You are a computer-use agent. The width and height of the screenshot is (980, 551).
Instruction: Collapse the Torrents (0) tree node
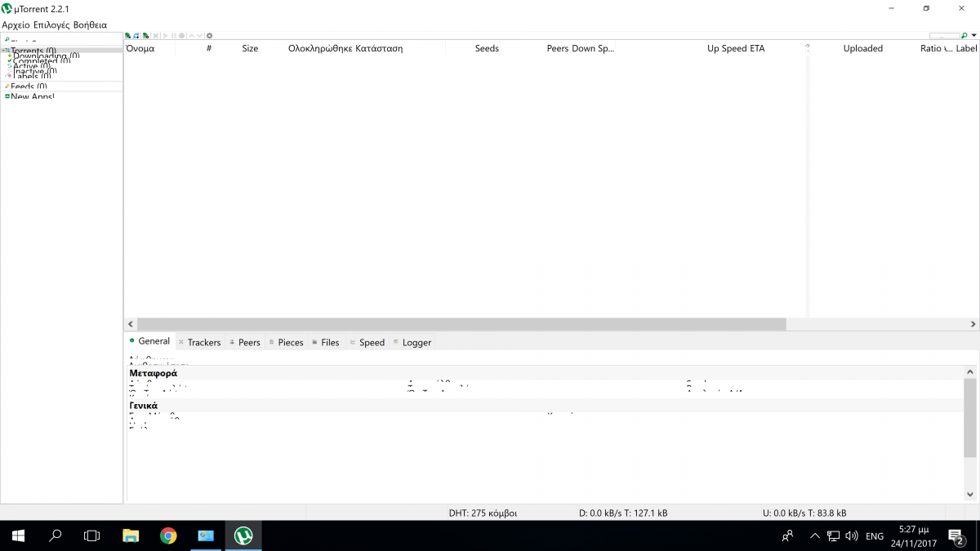pyautogui.click(x=3, y=51)
